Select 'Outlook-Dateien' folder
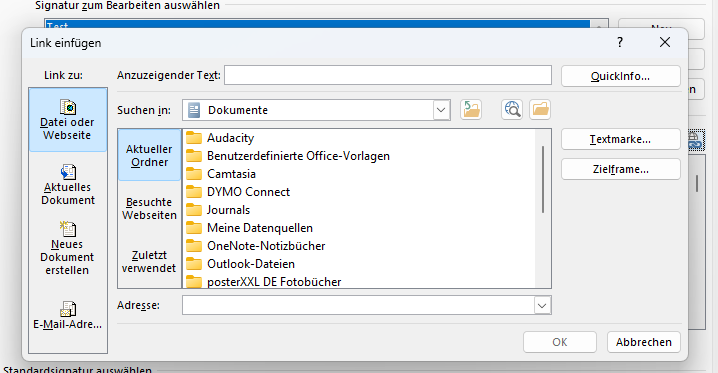This screenshot has height=373, width=718. 240,264
